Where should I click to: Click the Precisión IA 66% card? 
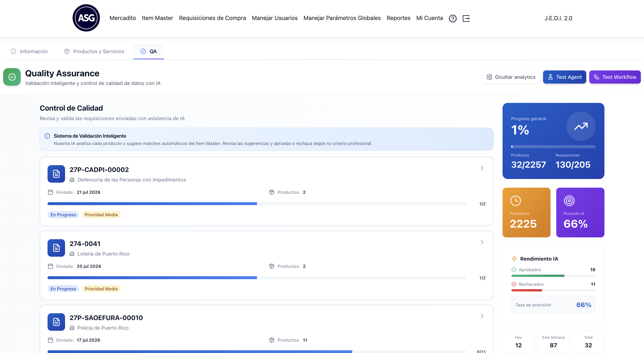click(x=580, y=212)
